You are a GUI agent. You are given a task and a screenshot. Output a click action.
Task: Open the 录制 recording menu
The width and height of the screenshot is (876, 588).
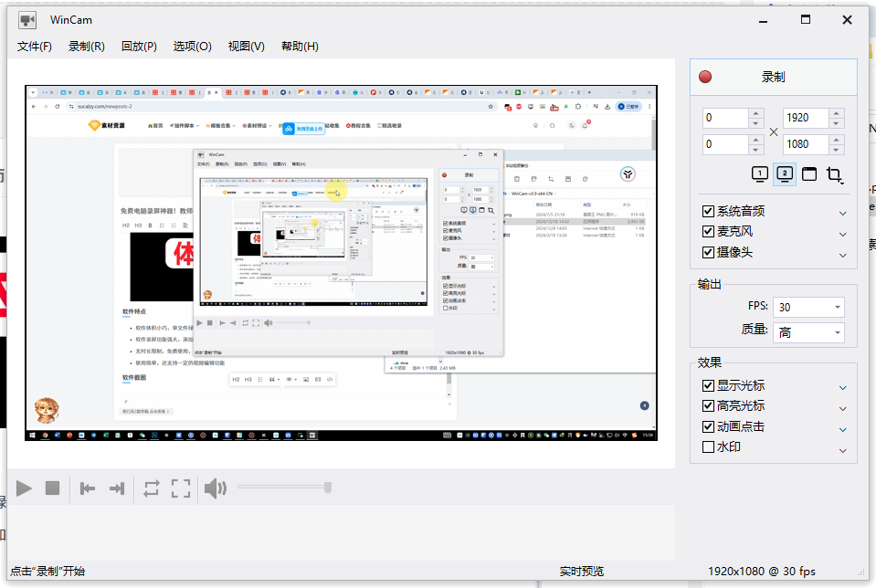click(x=86, y=46)
